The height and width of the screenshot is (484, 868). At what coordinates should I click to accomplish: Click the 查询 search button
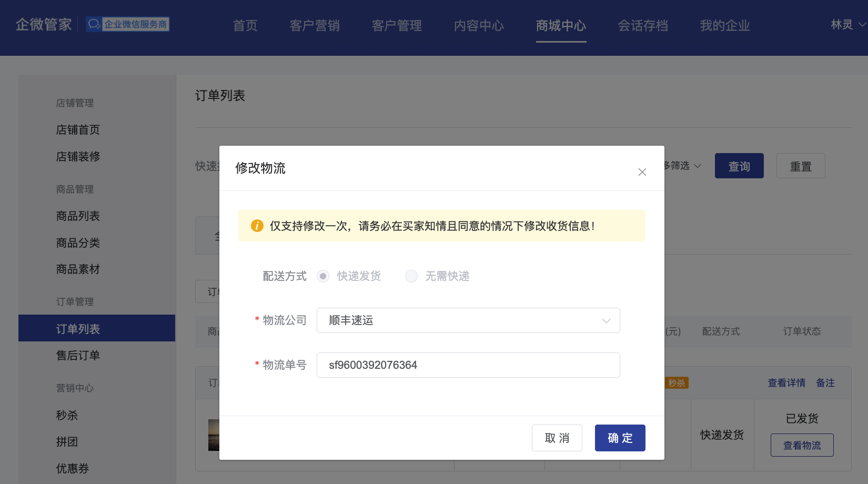click(x=739, y=166)
